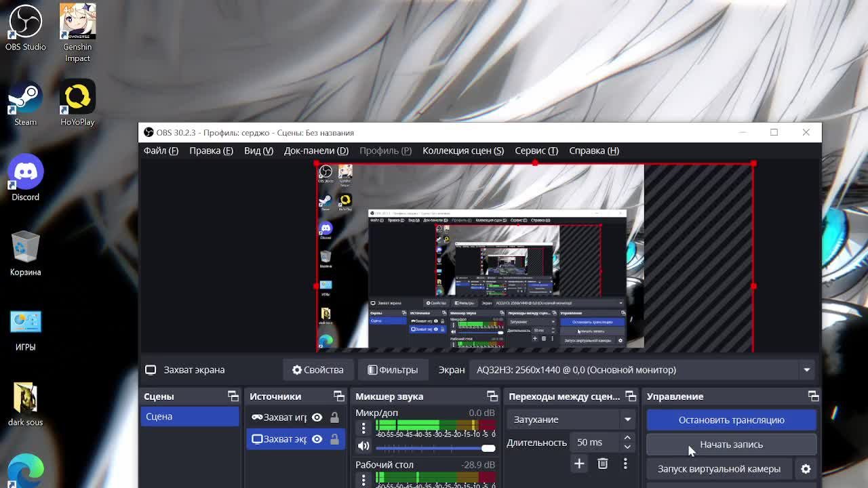This screenshot has width=868, height=488.
Task: Add a new scene transition
Action: click(579, 464)
